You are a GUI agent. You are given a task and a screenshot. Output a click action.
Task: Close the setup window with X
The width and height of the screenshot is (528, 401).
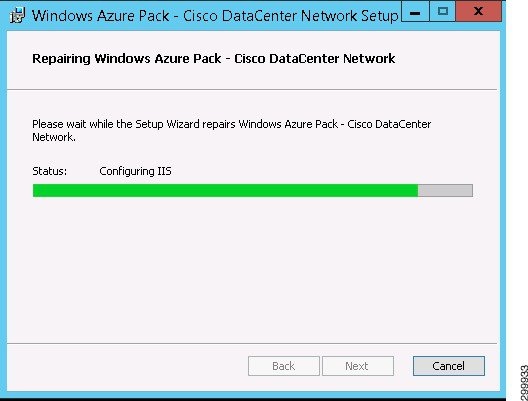coord(478,12)
